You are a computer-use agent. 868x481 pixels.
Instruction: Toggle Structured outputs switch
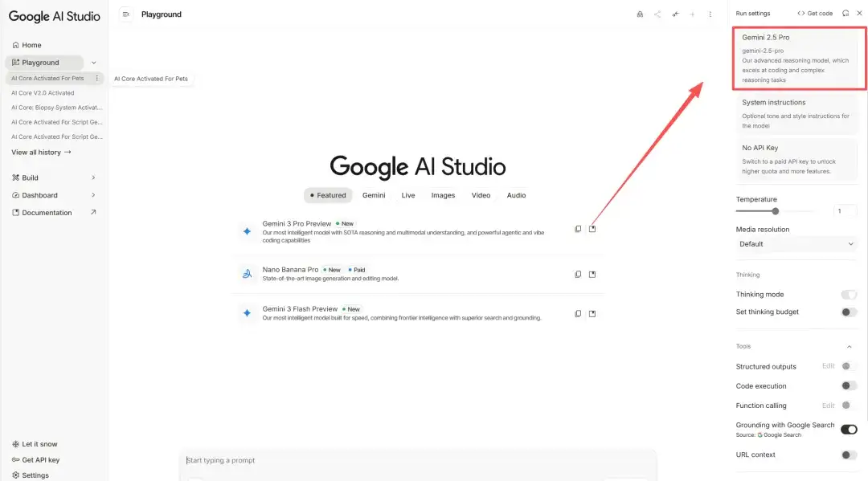click(x=849, y=366)
